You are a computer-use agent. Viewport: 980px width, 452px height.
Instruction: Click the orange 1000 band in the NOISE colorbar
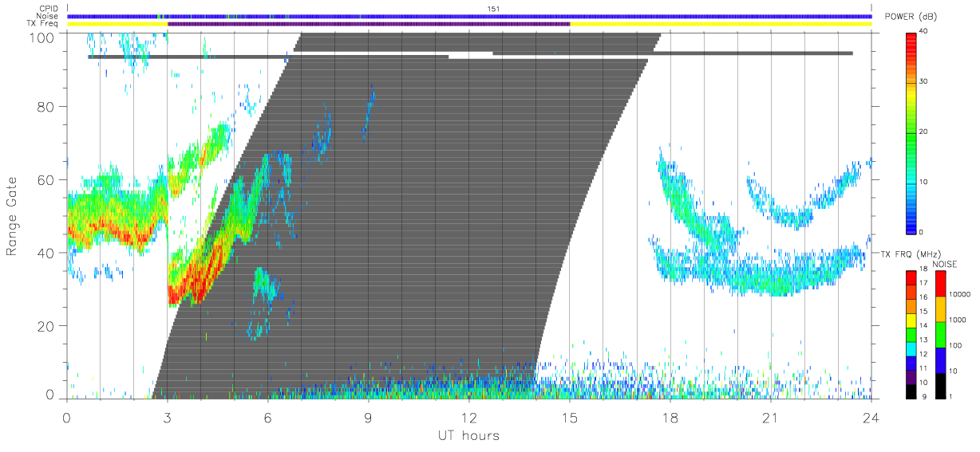(940, 309)
